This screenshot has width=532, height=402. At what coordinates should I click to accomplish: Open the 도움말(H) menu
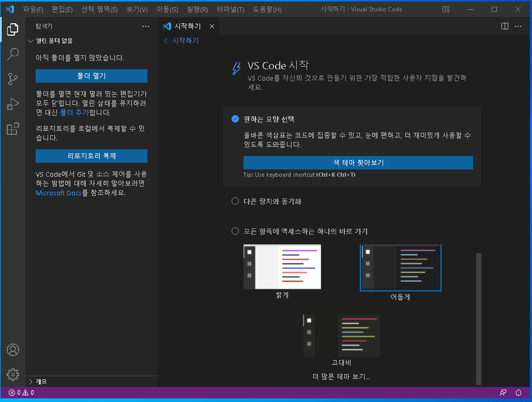[x=267, y=9]
